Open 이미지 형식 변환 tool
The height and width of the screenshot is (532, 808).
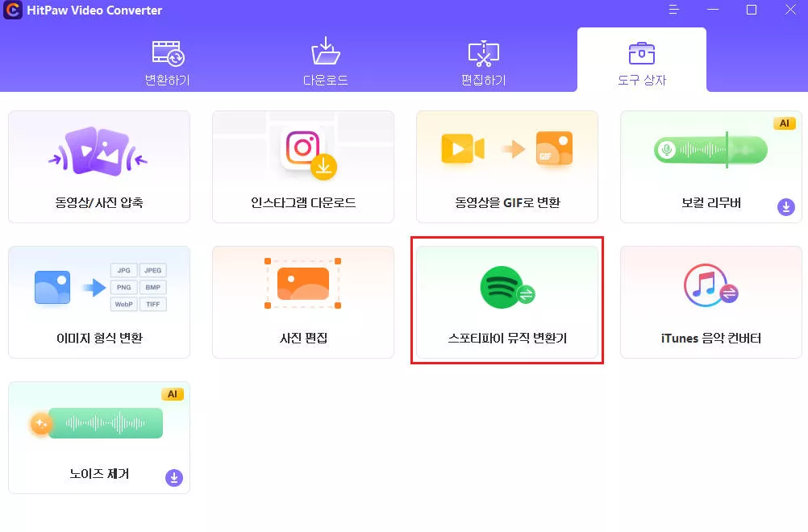[99, 302]
